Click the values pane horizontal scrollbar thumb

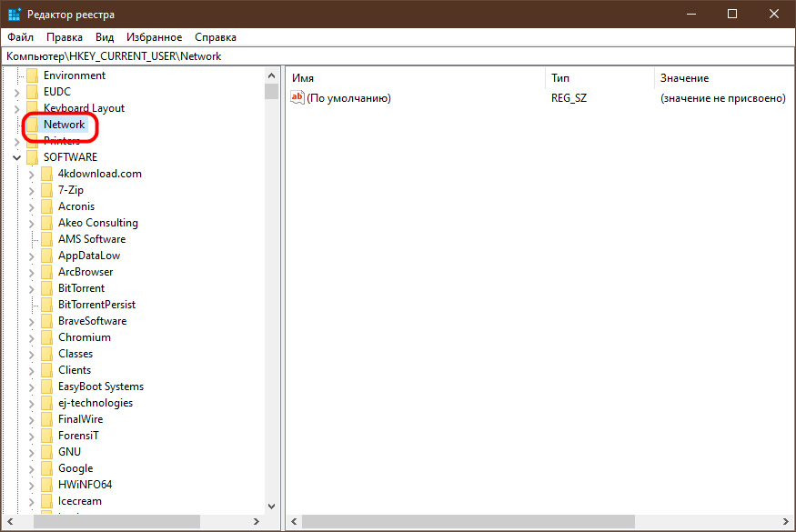469,521
